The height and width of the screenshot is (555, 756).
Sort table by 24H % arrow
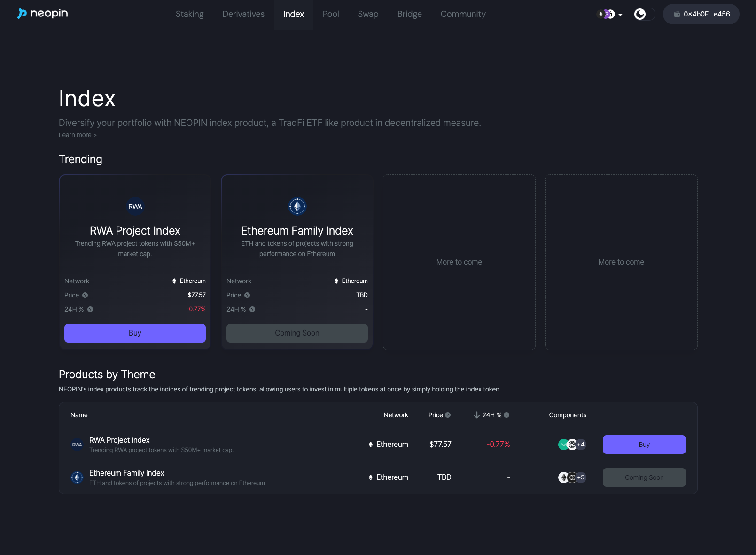pyautogui.click(x=476, y=415)
